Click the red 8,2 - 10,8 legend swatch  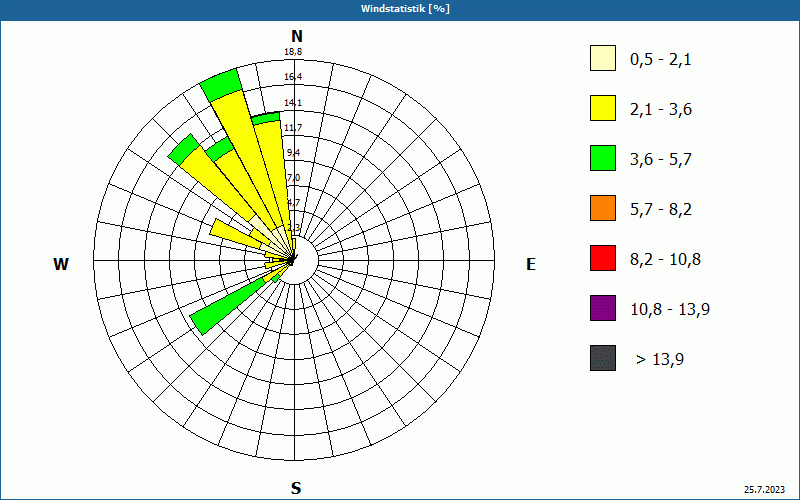click(603, 258)
